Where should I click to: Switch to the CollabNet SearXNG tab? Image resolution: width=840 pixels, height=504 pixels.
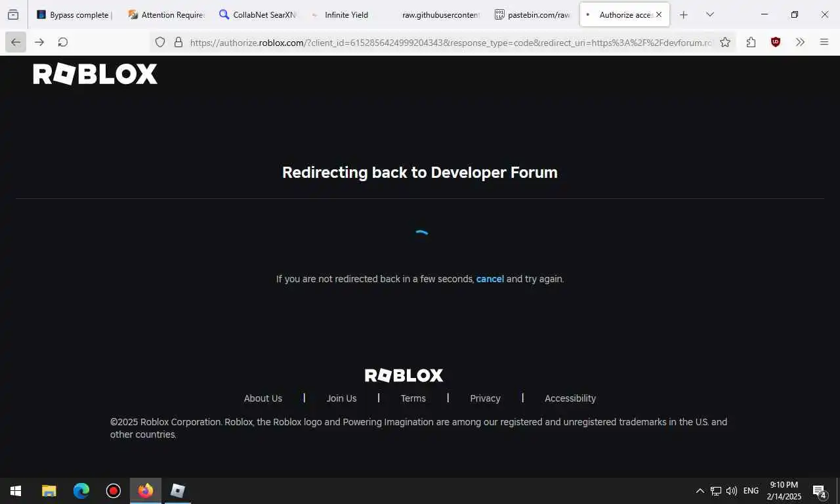point(257,14)
